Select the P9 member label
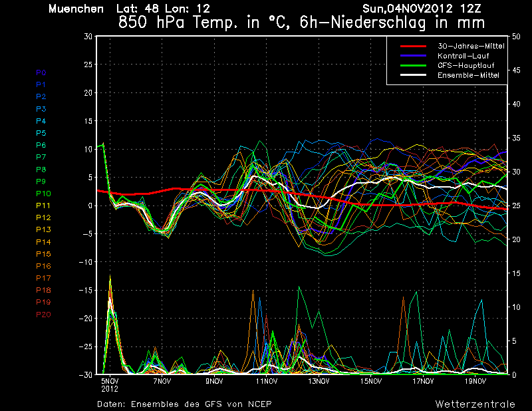Image resolution: width=532 pixels, height=411 pixels. pos(41,182)
